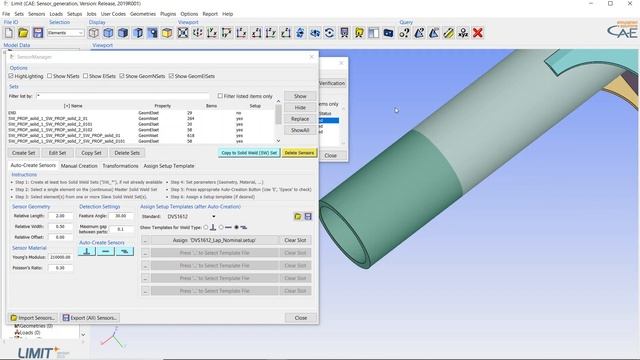Click the enabled Clear Slot button

coord(295,240)
